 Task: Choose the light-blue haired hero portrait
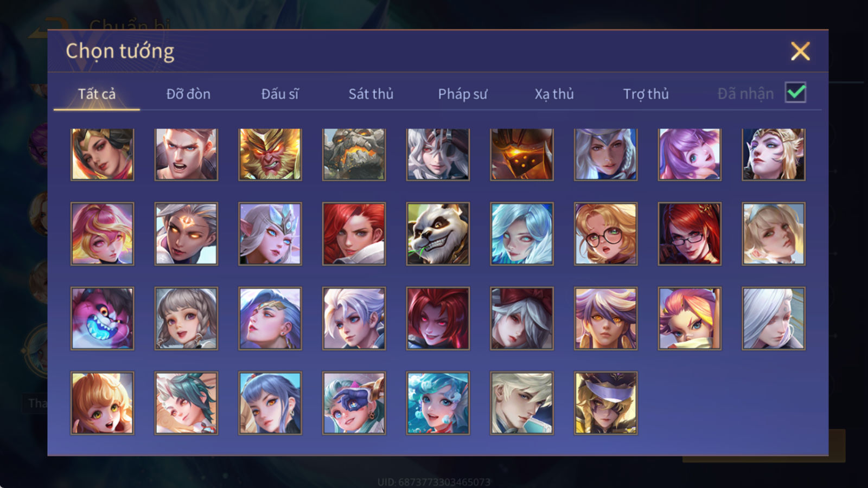pyautogui.click(x=522, y=234)
